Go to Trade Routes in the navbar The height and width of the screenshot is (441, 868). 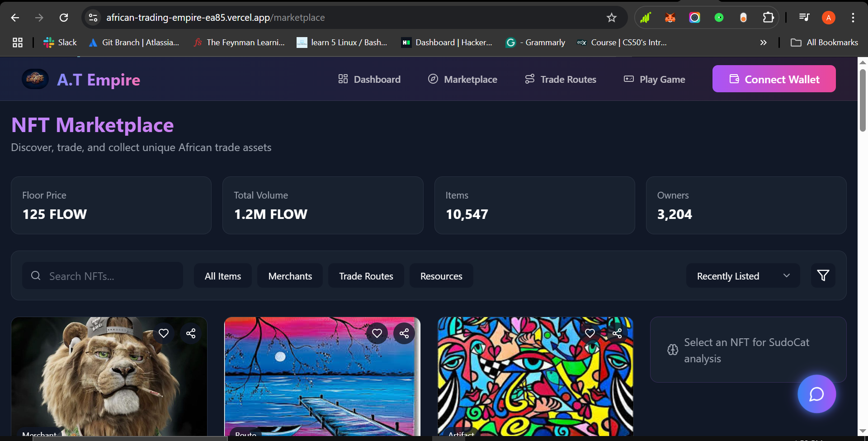pos(561,79)
